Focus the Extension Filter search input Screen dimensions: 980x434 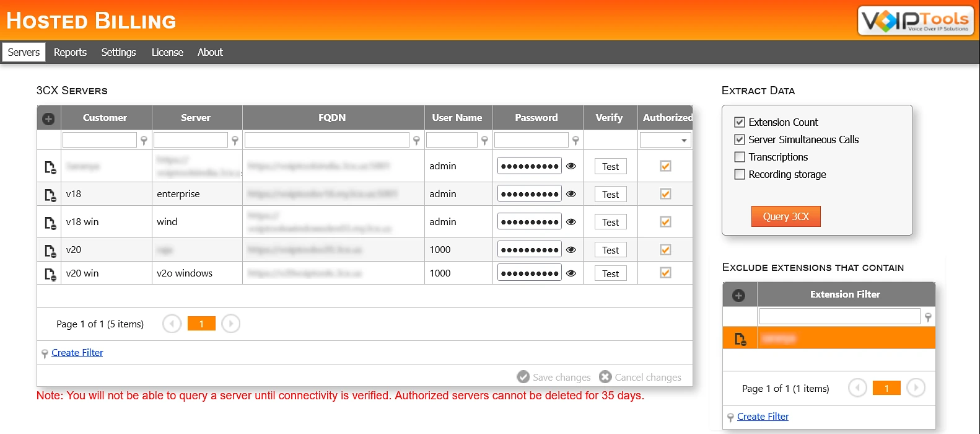click(840, 316)
